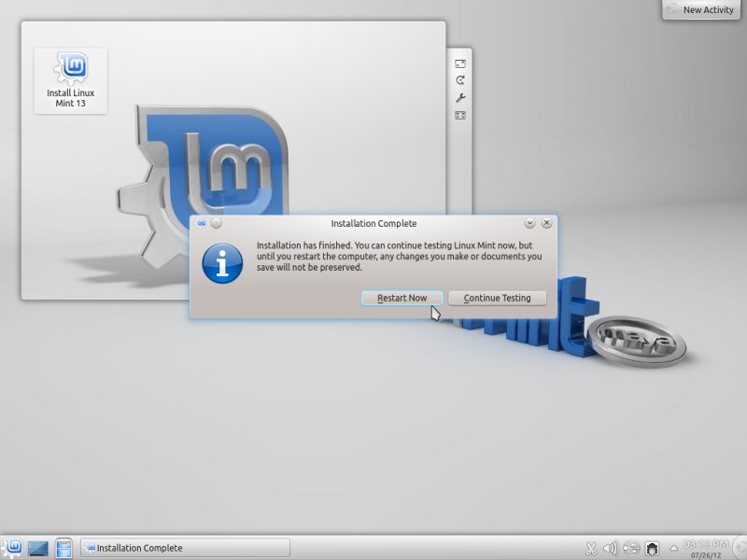Viewport: 747px width, 560px height.
Task: Click the resize handle icon on folder view widget
Action: click(460, 63)
